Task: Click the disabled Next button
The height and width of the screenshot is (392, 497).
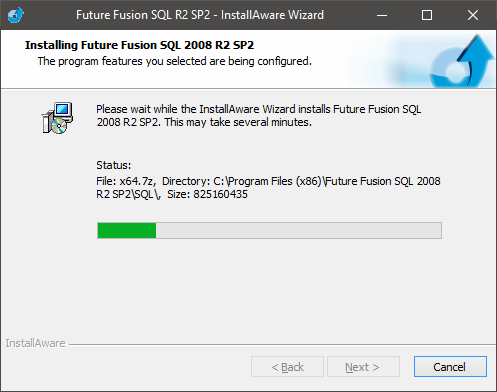Action: 363,367
